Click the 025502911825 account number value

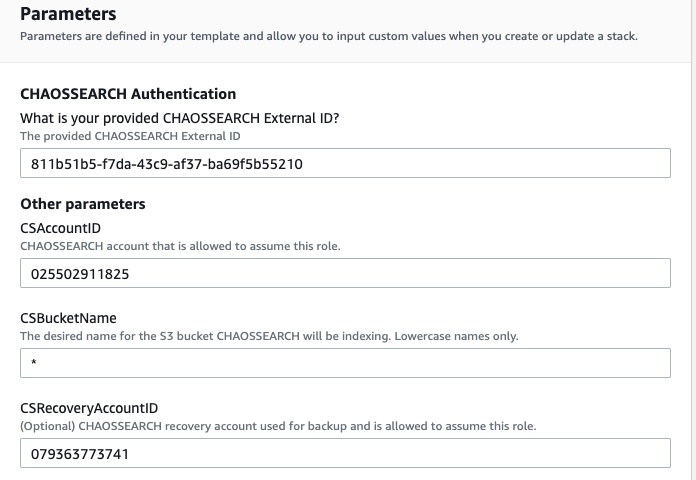point(80,274)
